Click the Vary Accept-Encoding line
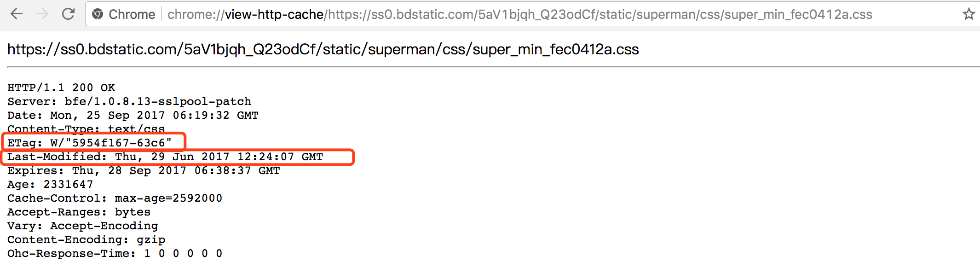 83,226
